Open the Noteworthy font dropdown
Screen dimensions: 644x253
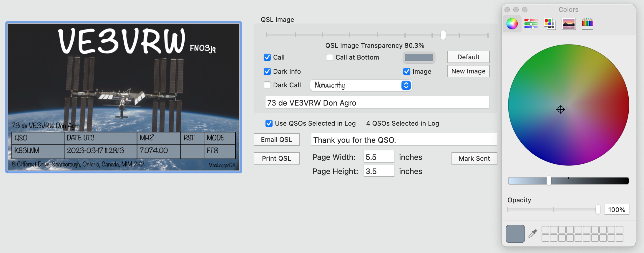click(x=361, y=85)
